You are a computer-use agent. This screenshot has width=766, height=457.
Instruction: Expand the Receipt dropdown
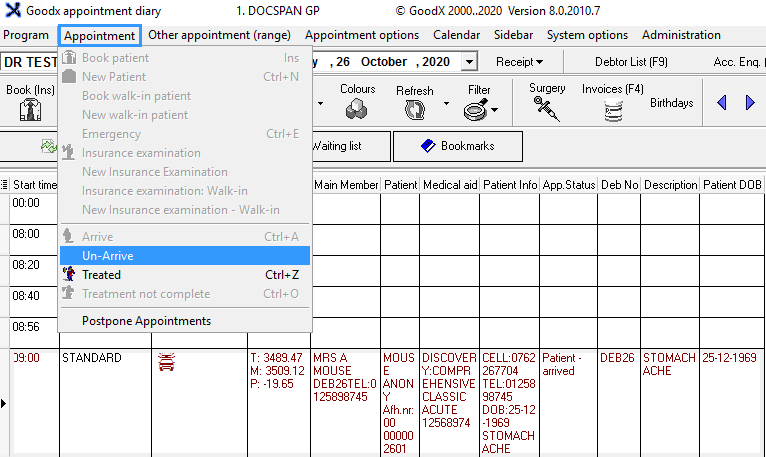[519, 62]
